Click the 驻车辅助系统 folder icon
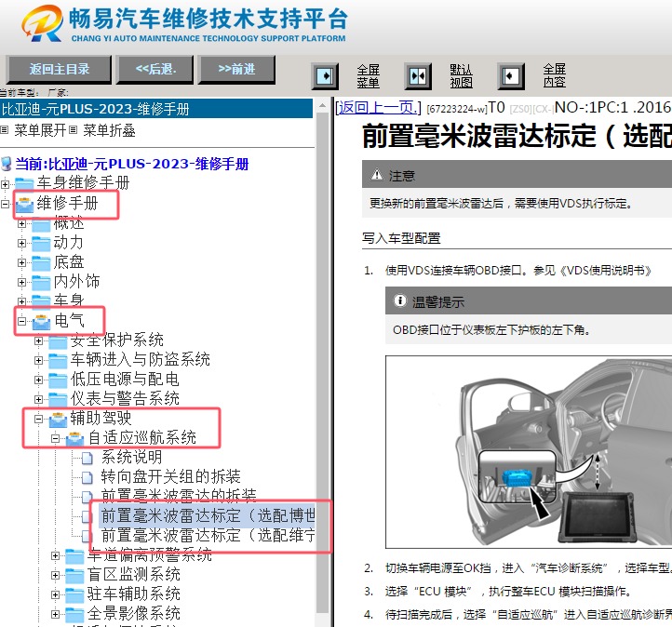Viewport: 672px width, 627px height. (74, 594)
